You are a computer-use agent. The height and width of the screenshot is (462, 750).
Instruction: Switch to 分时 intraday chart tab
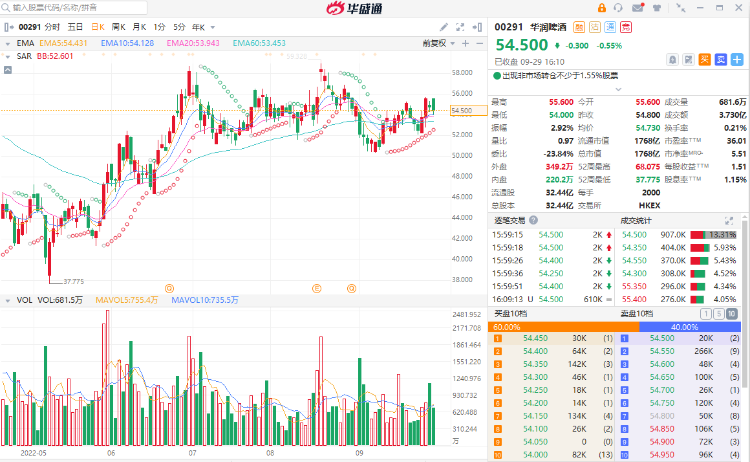pos(52,27)
